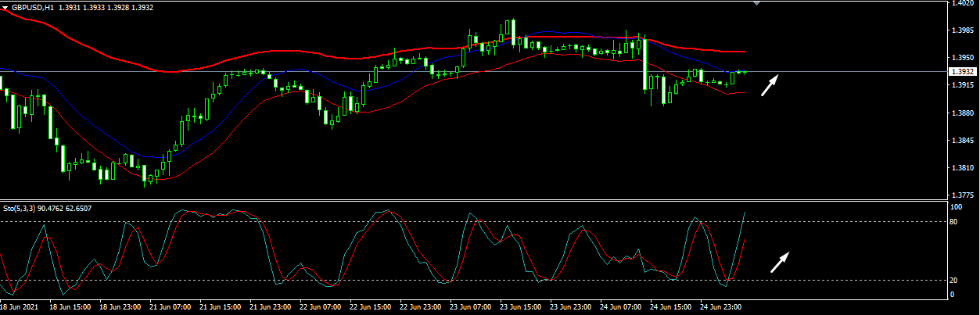
Task: Click the current price label 1.3932
Action: [x=961, y=72]
